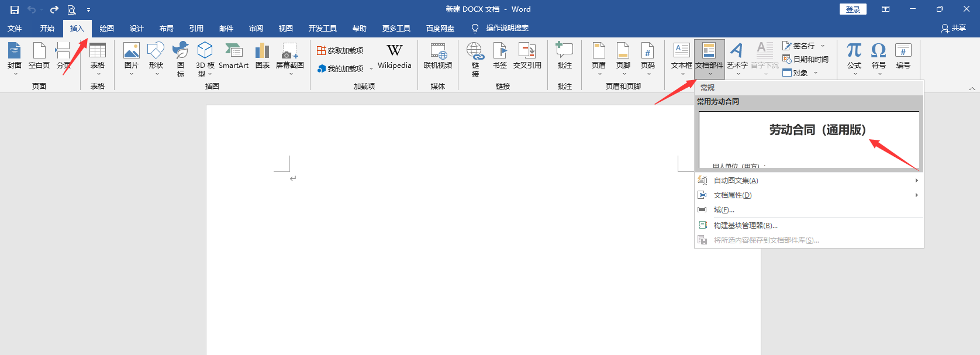The height and width of the screenshot is (355, 980).
Task: Open the shapes (形状) gallery
Action: pos(156,58)
